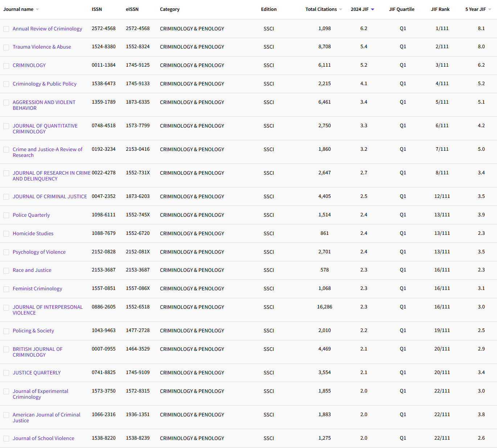Viewport: 497px width, 448px height.
Task: Tick the Feminist Criminology checkbox
Action: pos(6,289)
